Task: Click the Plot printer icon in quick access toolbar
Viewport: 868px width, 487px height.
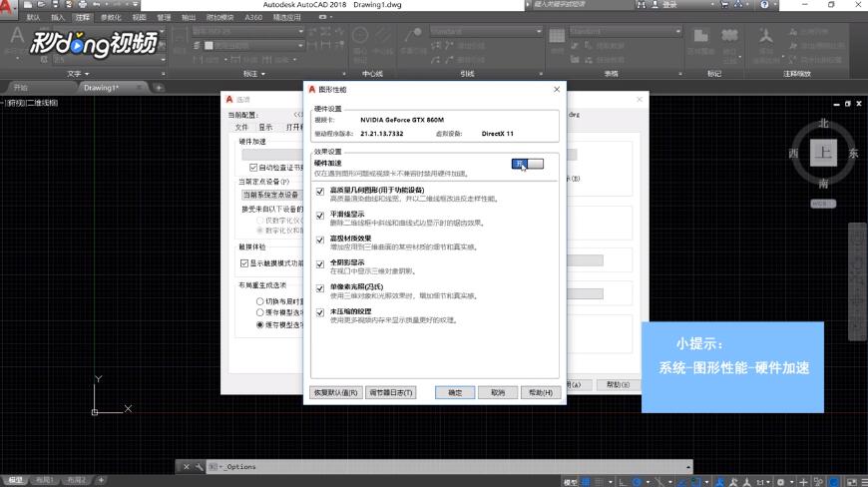Action: tap(83, 4)
